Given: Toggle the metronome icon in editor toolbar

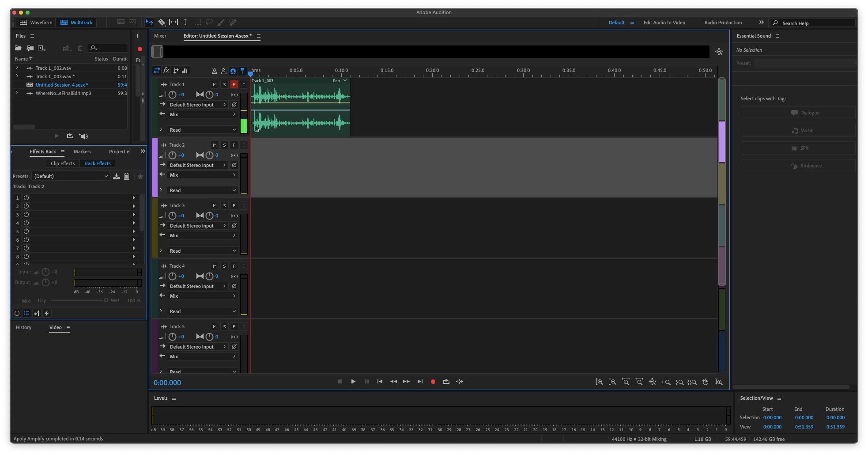Looking at the screenshot, I should tap(214, 71).
